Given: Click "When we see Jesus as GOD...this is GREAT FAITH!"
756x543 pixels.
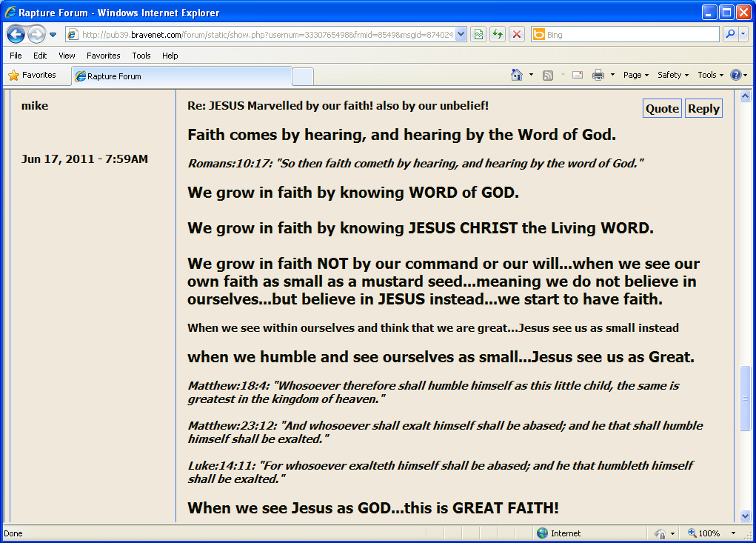Looking at the screenshot, I should [373, 507].
